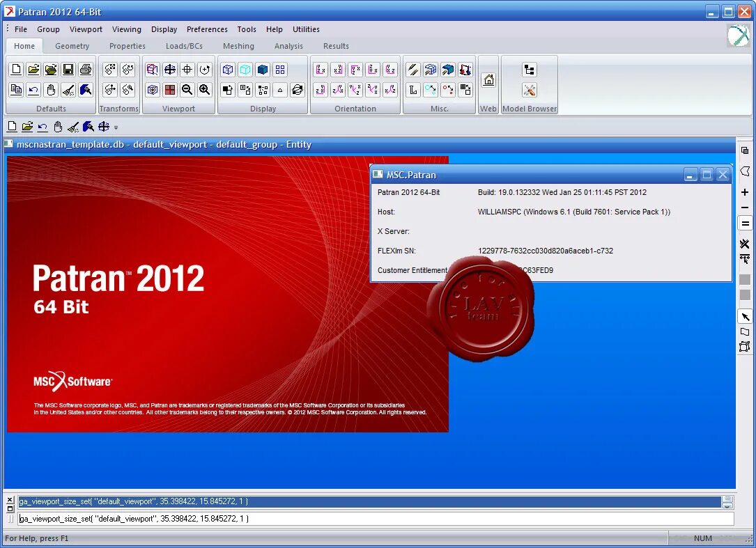Switch to the Geometry ribbon tab
The height and width of the screenshot is (548, 756).
click(72, 46)
